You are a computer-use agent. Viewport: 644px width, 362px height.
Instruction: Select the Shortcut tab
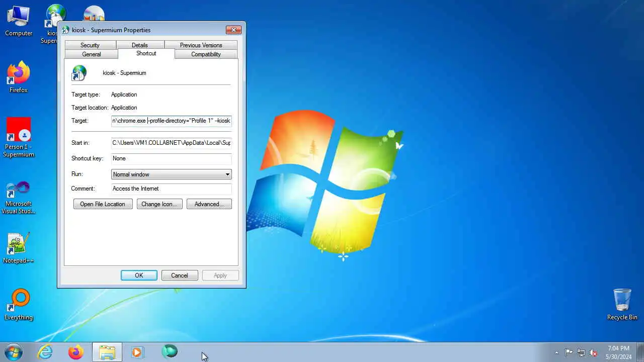coord(146,53)
